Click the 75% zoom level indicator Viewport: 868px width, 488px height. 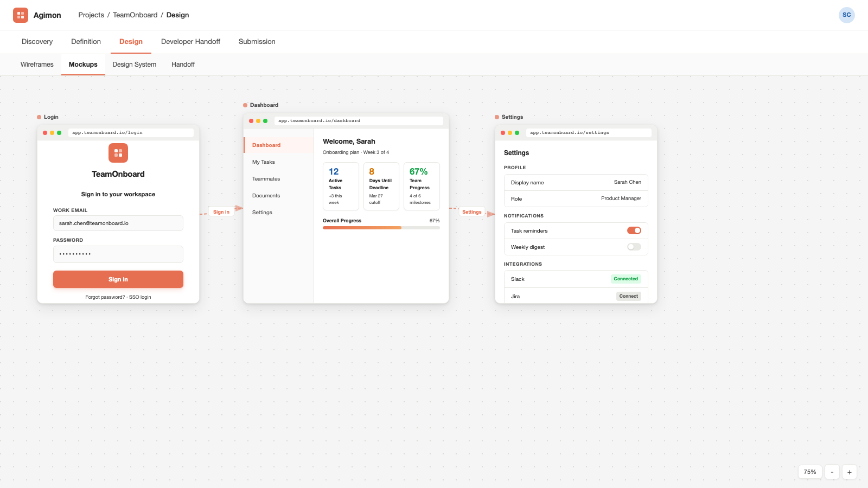[810, 472]
